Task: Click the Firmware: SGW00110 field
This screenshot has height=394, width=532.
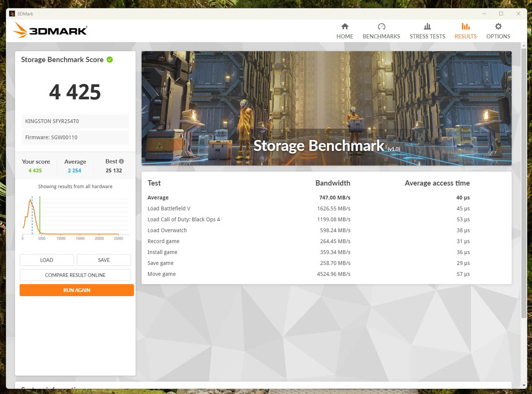Action: [75, 137]
